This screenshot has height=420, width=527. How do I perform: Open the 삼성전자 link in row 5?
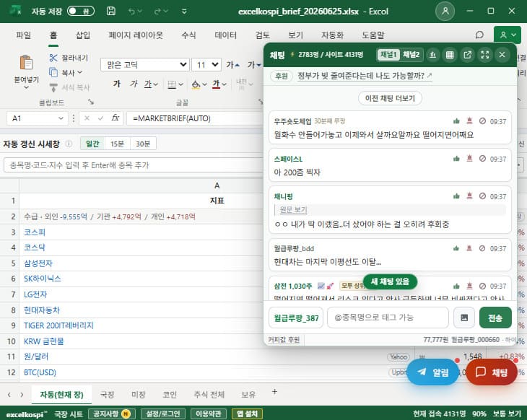[x=38, y=263]
